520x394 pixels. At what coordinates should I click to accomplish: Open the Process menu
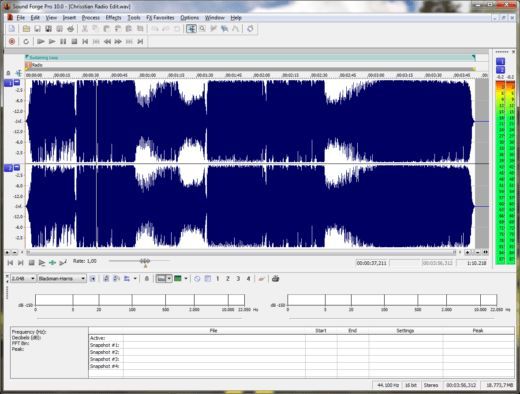click(x=91, y=18)
